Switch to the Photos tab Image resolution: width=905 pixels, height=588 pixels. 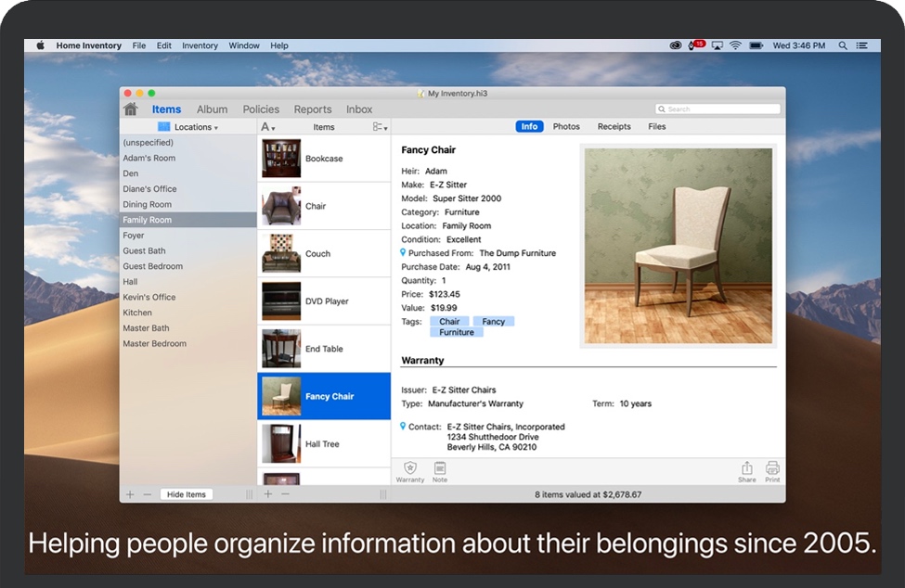(x=566, y=127)
